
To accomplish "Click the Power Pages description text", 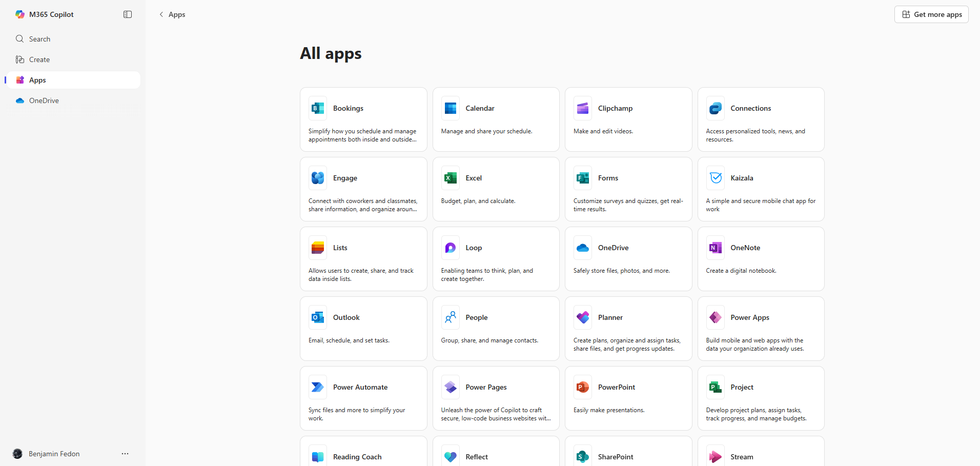I will coord(496,414).
